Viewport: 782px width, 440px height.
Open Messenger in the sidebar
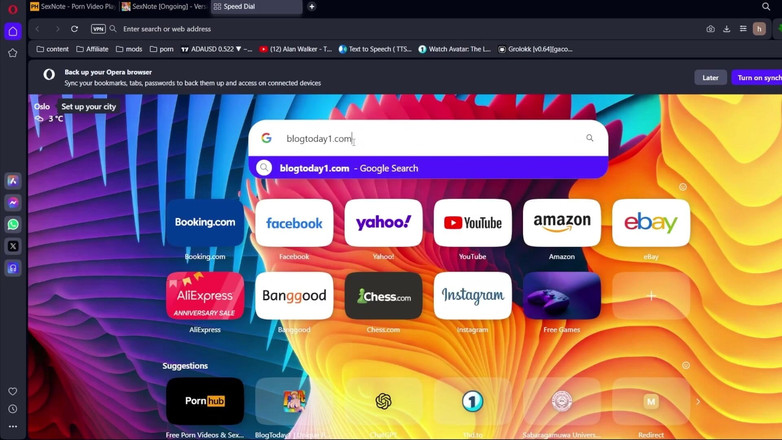coord(13,203)
